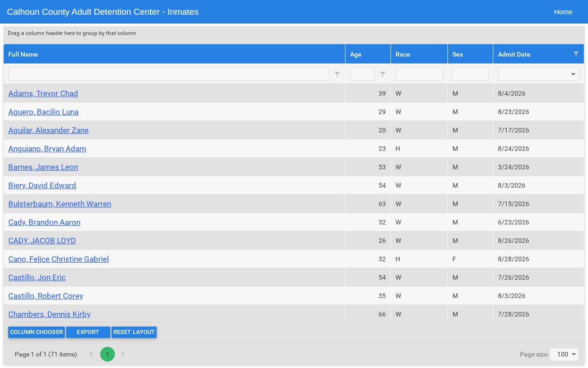Click the Home menu item
588x368 pixels.
(x=563, y=12)
